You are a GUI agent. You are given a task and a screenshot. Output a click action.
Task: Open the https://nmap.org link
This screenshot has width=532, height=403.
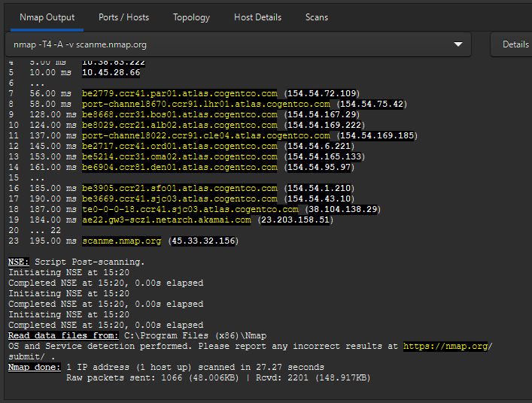445,346
